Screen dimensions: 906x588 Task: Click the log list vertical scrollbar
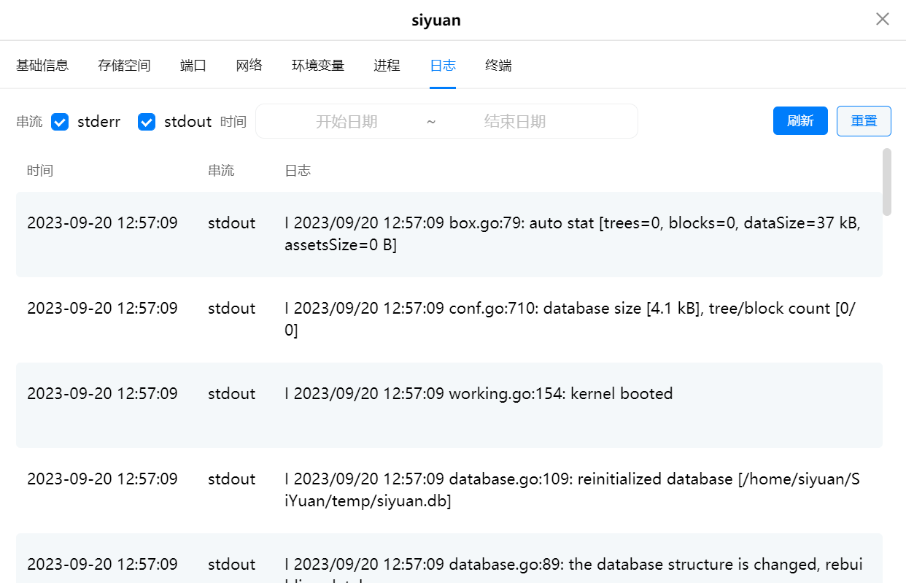886,182
